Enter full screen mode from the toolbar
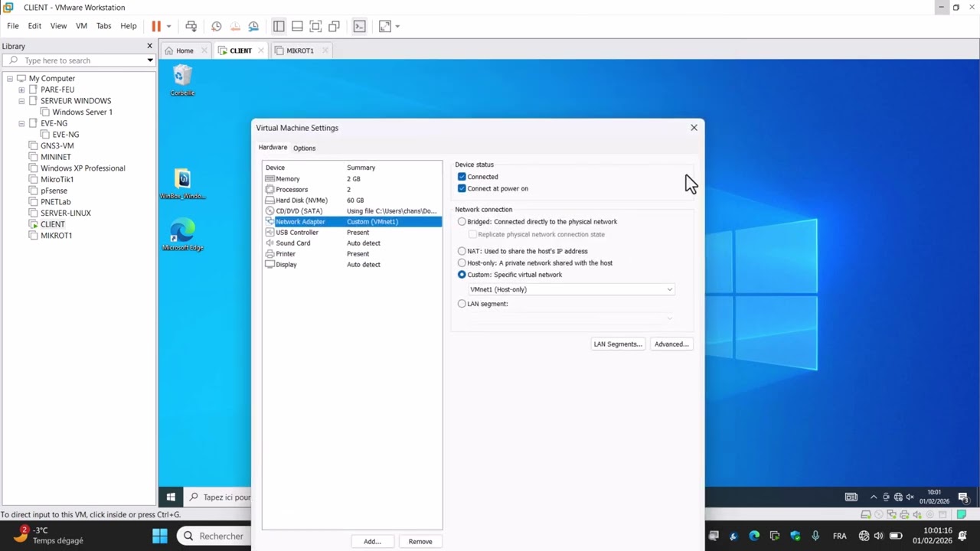This screenshot has height=551, width=980. pyautogui.click(x=315, y=26)
